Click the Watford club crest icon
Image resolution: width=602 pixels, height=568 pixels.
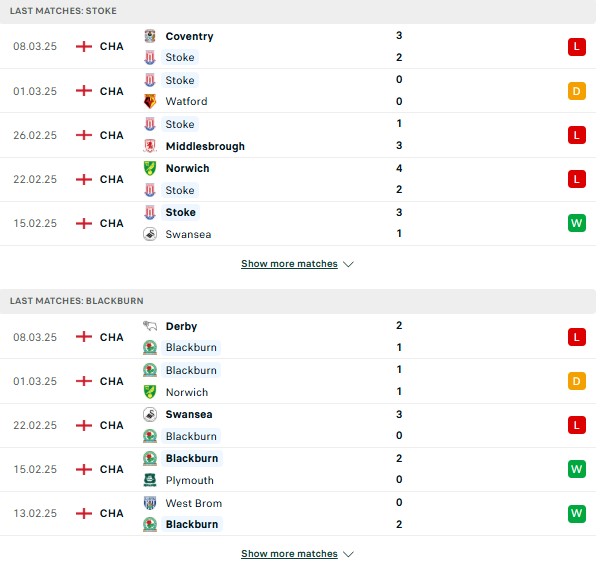pyautogui.click(x=150, y=101)
